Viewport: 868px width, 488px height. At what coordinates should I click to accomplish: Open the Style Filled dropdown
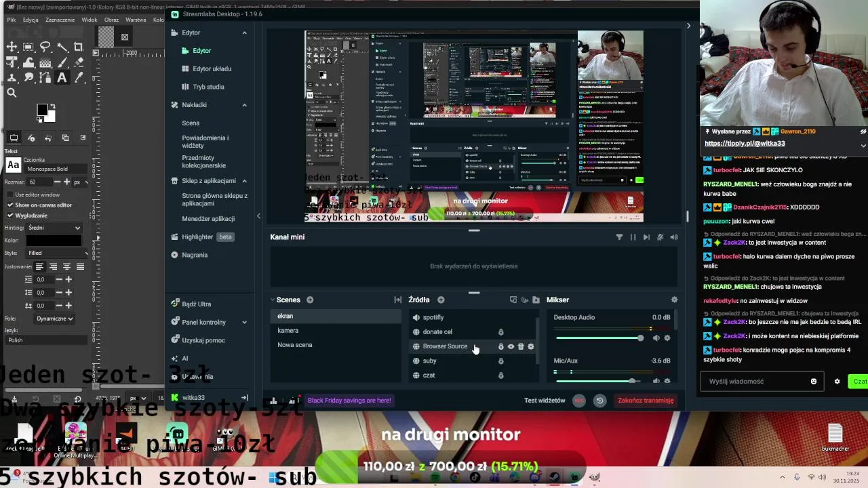(x=56, y=253)
